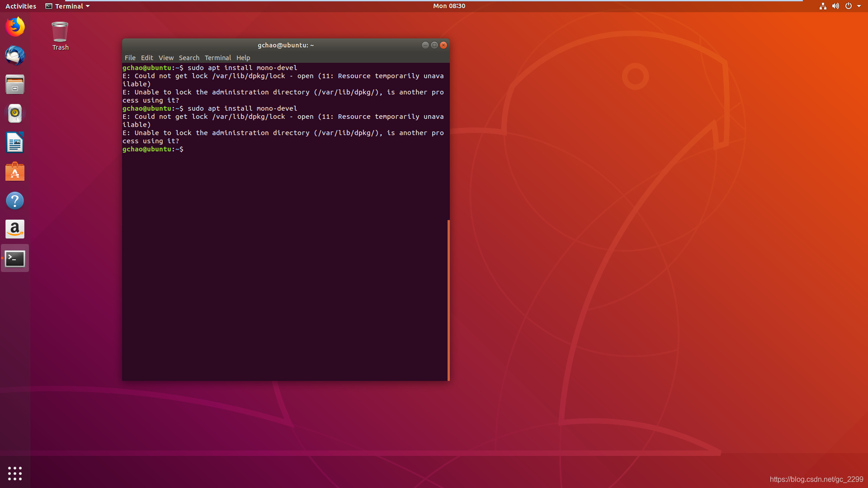Open the Help icon in dock

click(15, 201)
